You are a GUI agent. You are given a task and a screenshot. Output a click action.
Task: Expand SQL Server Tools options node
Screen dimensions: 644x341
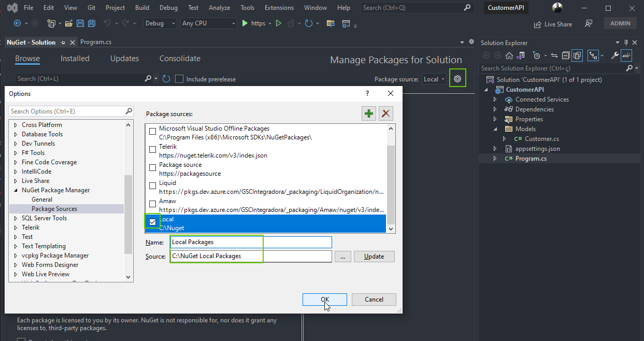pos(16,218)
